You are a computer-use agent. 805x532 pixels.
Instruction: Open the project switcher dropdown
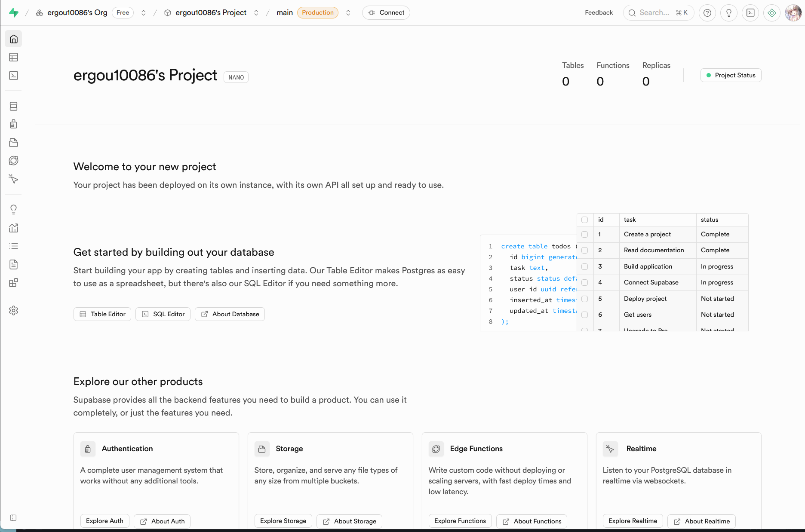pyautogui.click(x=256, y=13)
